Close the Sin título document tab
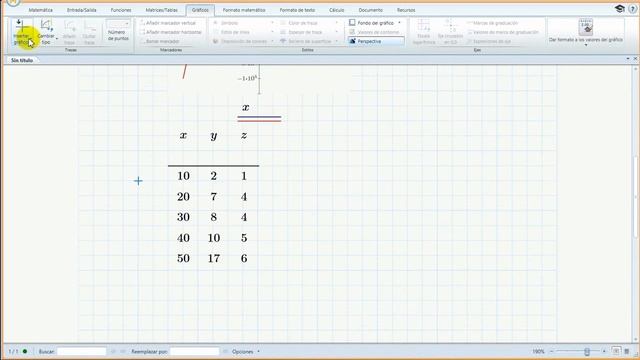 [x=635, y=59]
